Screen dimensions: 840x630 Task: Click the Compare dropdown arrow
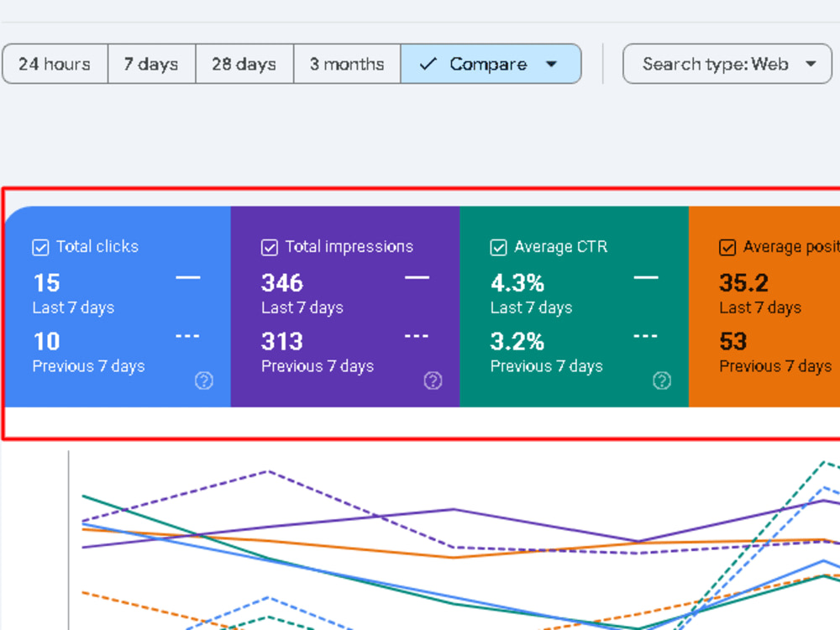click(x=551, y=65)
